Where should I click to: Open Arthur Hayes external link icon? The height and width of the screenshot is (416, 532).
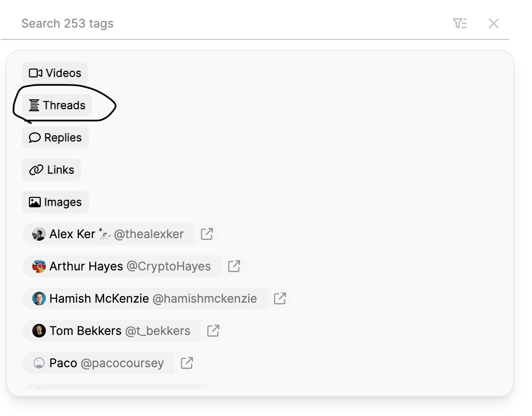point(234,266)
